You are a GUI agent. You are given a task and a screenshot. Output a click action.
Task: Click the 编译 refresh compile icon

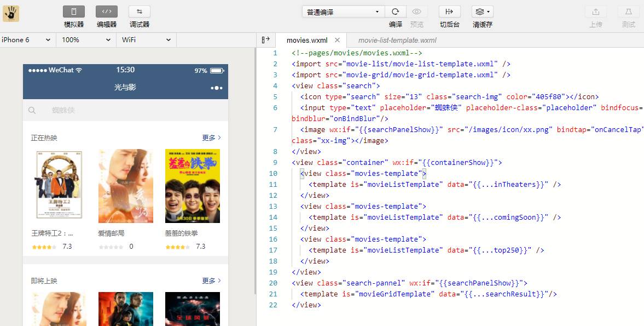tap(396, 12)
